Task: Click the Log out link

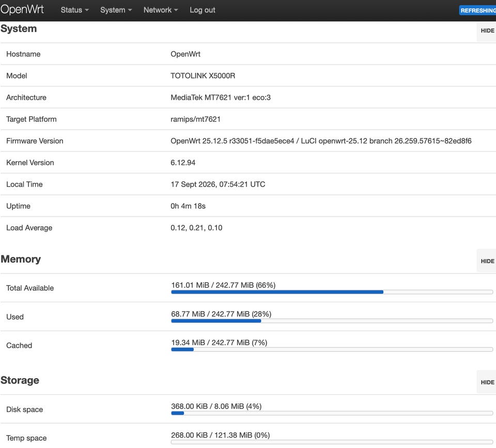Action: point(203,10)
